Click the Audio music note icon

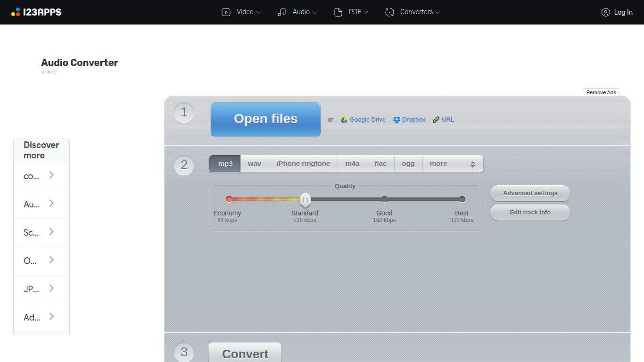[x=282, y=12]
